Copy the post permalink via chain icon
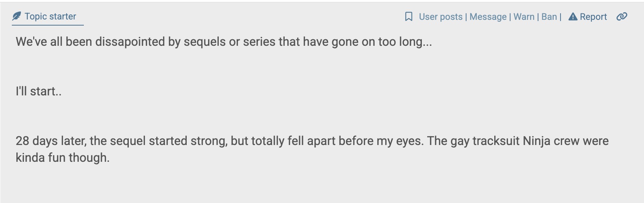 (x=622, y=17)
